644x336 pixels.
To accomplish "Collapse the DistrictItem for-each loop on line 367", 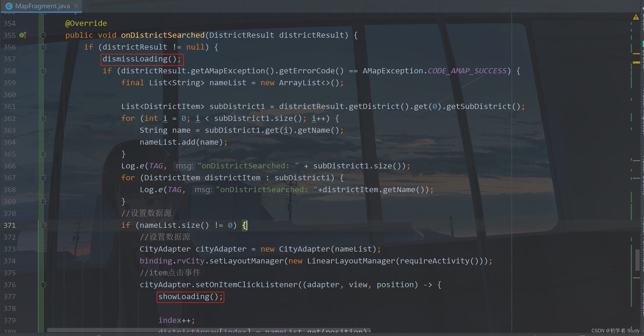I will coord(43,178).
